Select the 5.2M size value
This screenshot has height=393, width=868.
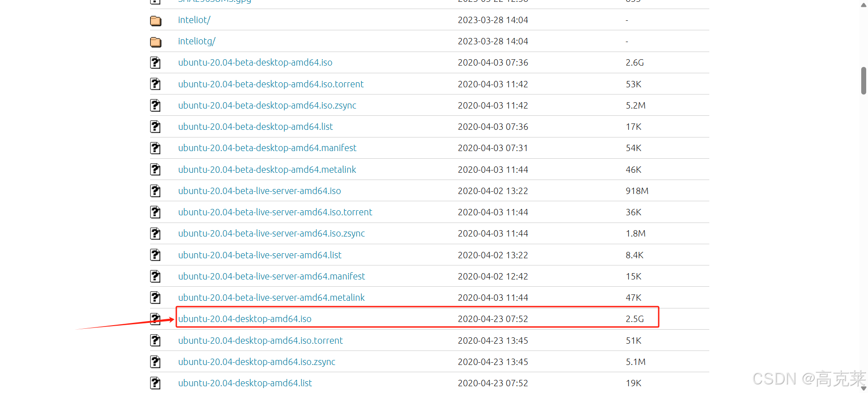point(636,105)
